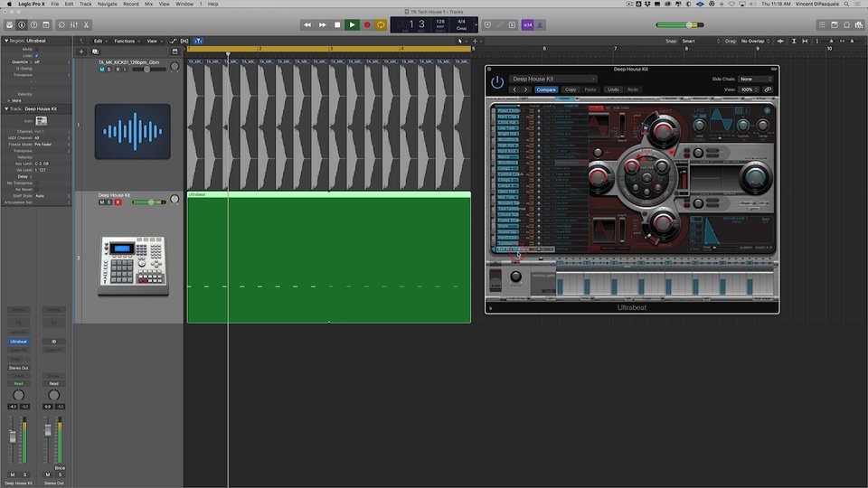The image size is (868, 488).
Task: Toggle the blue Catch playhead button
Action: coord(198,41)
